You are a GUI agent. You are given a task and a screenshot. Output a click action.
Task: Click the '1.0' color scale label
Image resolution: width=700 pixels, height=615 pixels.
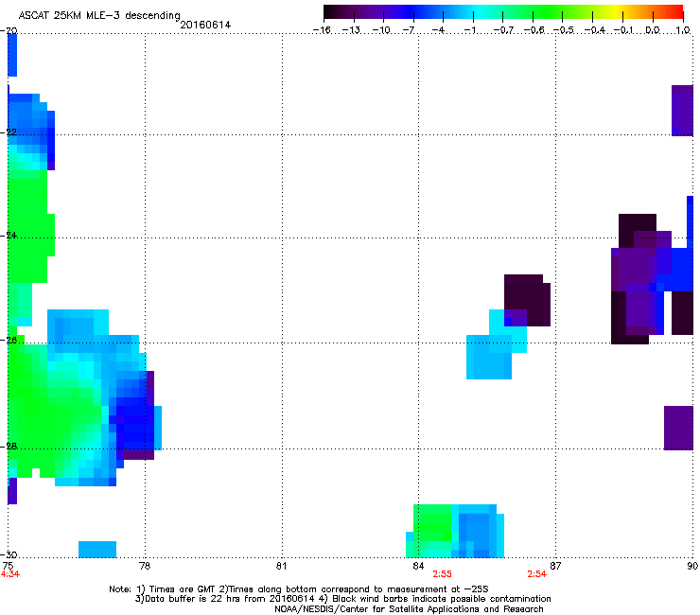683,30
